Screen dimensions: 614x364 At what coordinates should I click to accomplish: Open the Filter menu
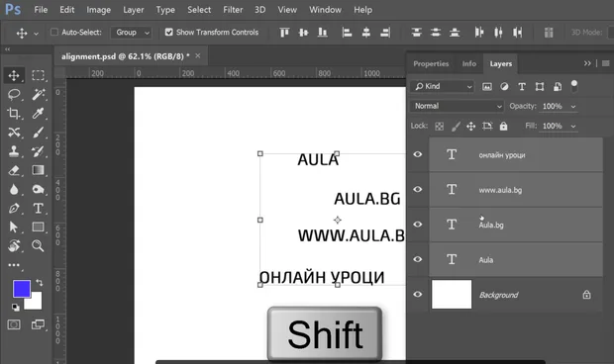coord(233,10)
